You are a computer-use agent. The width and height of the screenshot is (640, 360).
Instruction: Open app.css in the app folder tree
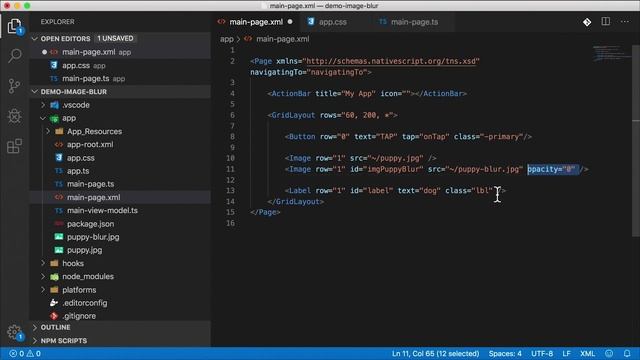[121, 158]
